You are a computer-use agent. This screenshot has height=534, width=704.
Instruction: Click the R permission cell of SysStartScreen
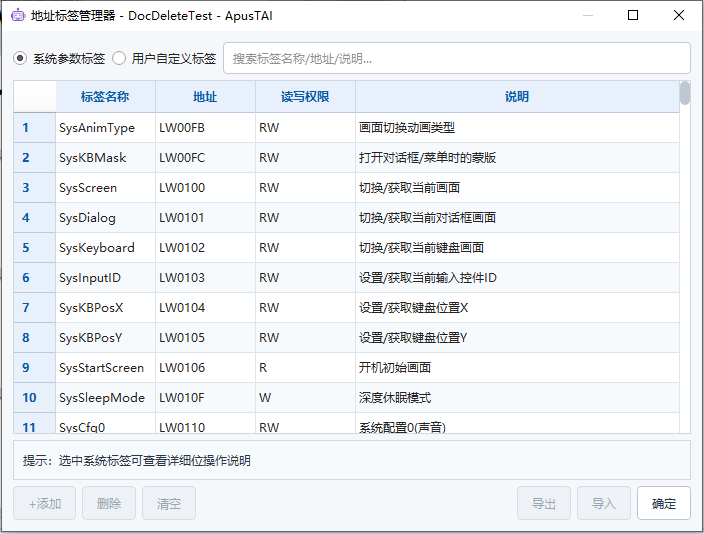pos(305,368)
